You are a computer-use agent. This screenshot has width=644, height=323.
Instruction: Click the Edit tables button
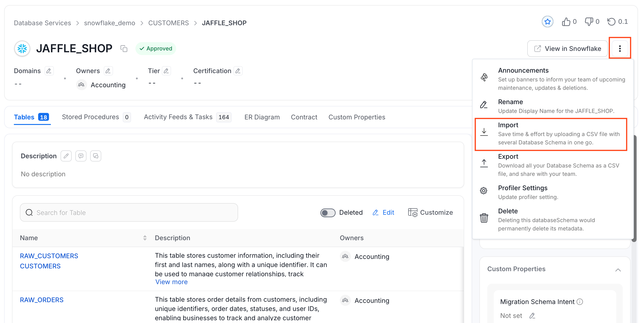[383, 212]
